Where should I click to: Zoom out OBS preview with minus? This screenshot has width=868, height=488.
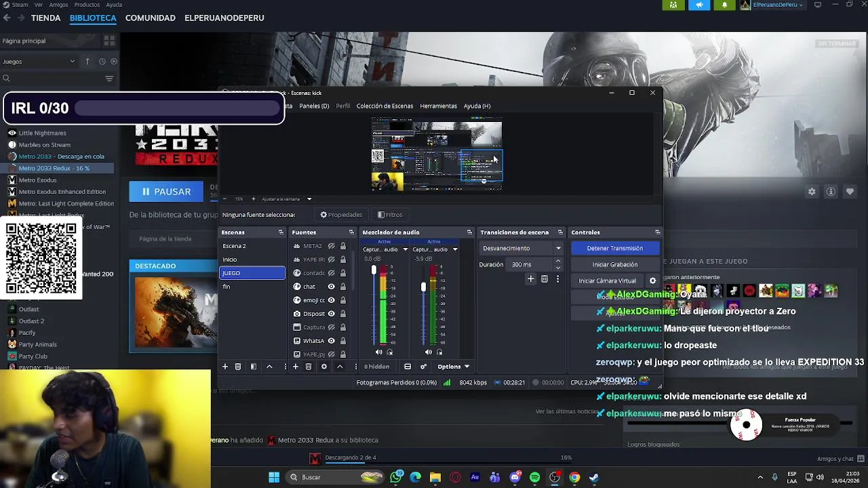pyautogui.click(x=224, y=199)
